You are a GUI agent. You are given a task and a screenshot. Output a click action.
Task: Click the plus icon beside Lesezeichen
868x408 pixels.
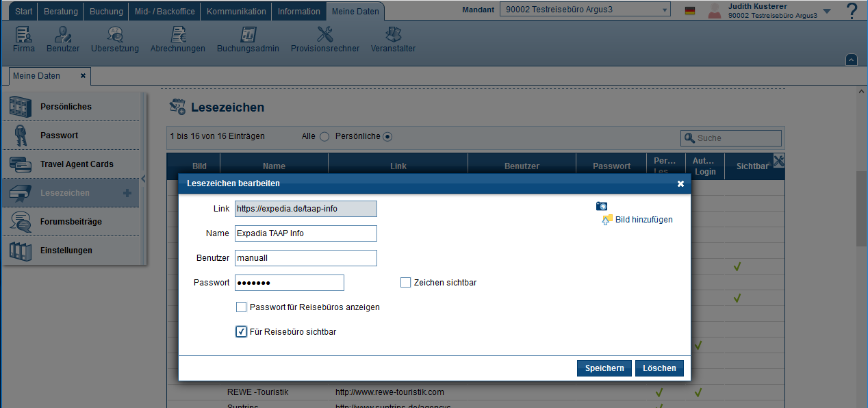[127, 193]
